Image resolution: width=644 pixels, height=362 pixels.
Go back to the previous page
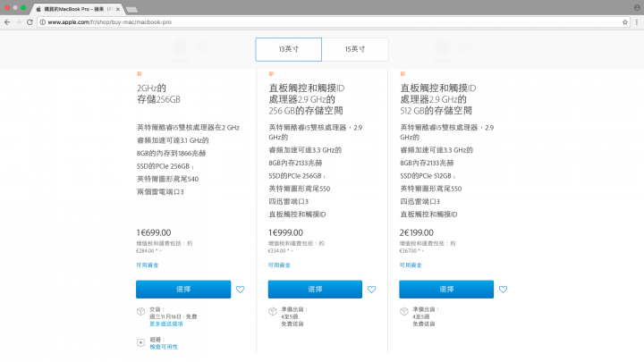pos(7,22)
